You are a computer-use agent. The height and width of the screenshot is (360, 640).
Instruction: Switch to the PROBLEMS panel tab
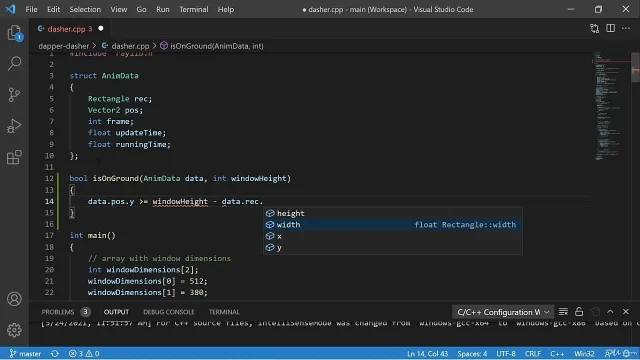[x=58, y=312]
